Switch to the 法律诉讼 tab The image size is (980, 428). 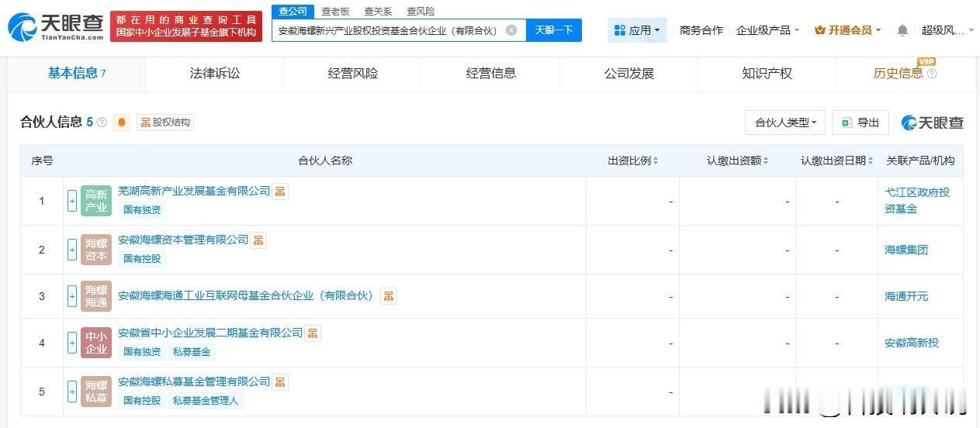coord(215,74)
